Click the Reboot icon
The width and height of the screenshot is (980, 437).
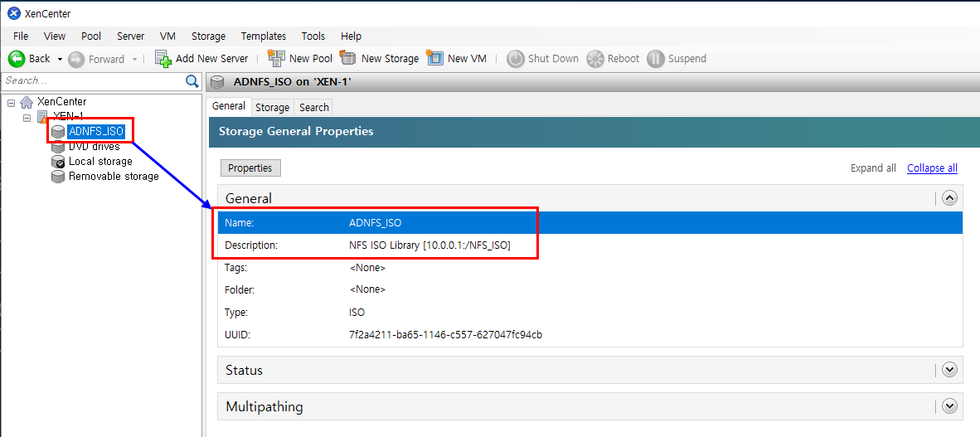coord(595,59)
